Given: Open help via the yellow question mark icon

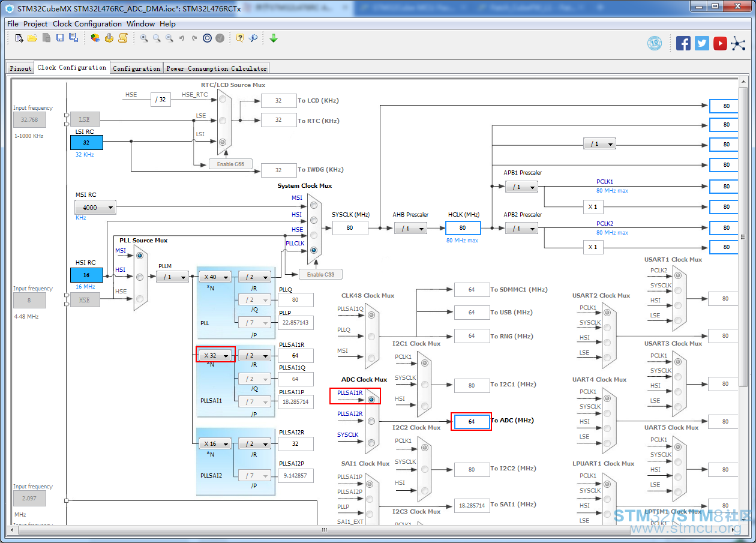Looking at the screenshot, I should [240, 38].
